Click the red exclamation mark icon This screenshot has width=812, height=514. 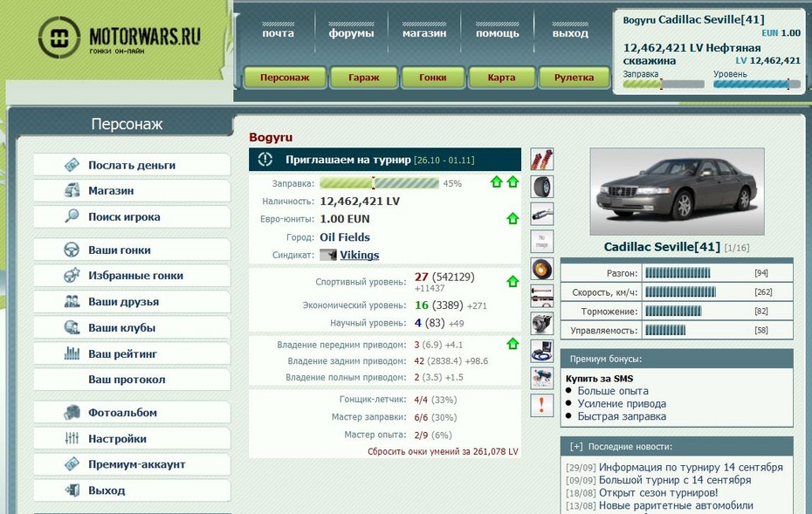(x=541, y=405)
